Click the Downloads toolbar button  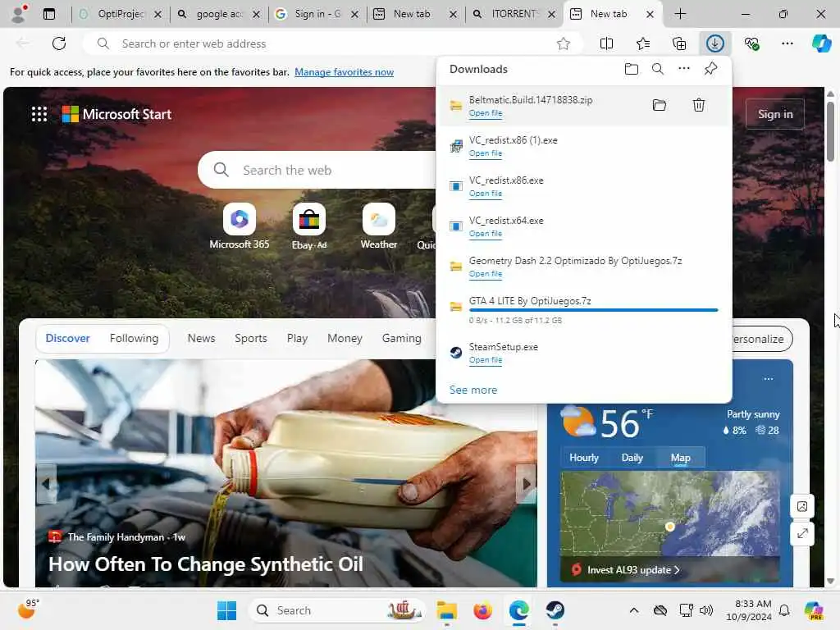pyautogui.click(x=715, y=43)
